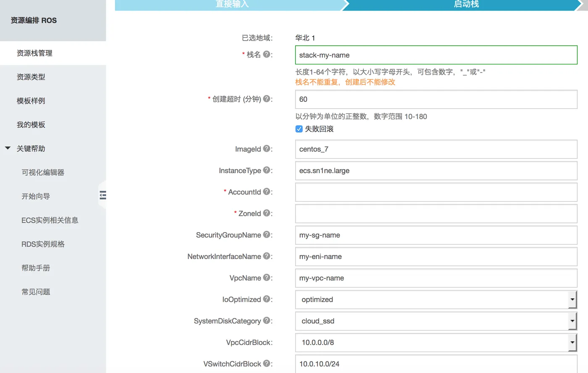Open the ECS实例相关信息 link
This screenshot has height=373, width=588.
pyautogui.click(x=50, y=220)
